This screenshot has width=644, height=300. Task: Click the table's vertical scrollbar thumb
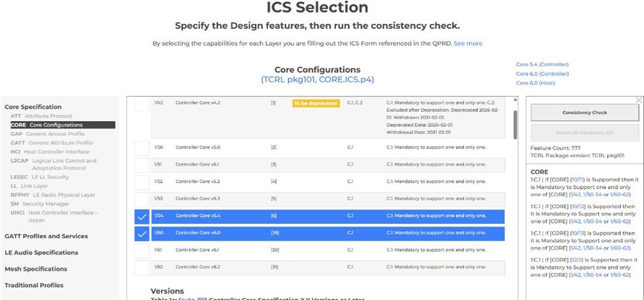tap(515, 124)
